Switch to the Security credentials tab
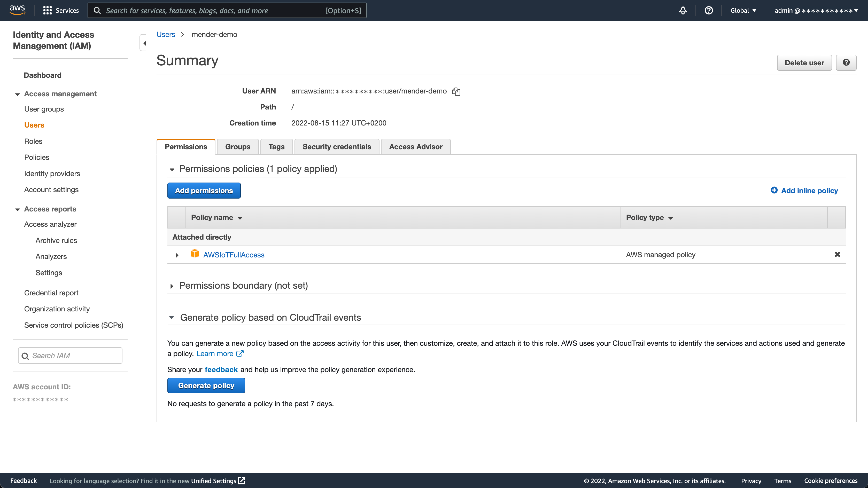The width and height of the screenshot is (868, 488). click(x=336, y=147)
